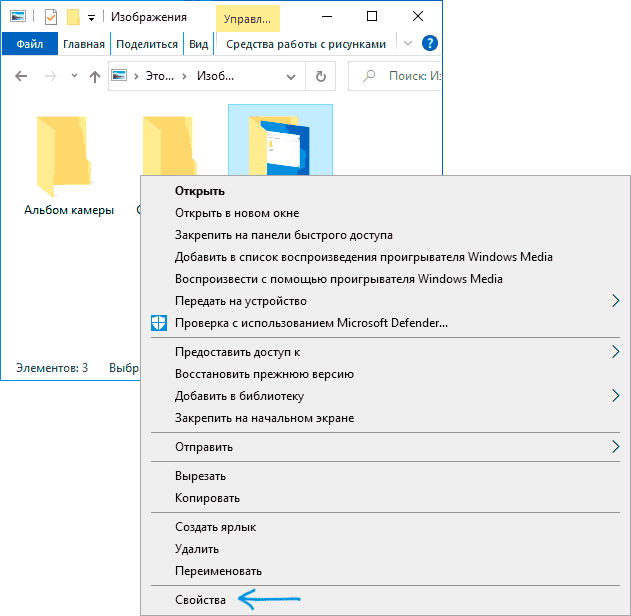Click the Это... breadcrumb segment
The image size is (631, 616).
coord(160,76)
